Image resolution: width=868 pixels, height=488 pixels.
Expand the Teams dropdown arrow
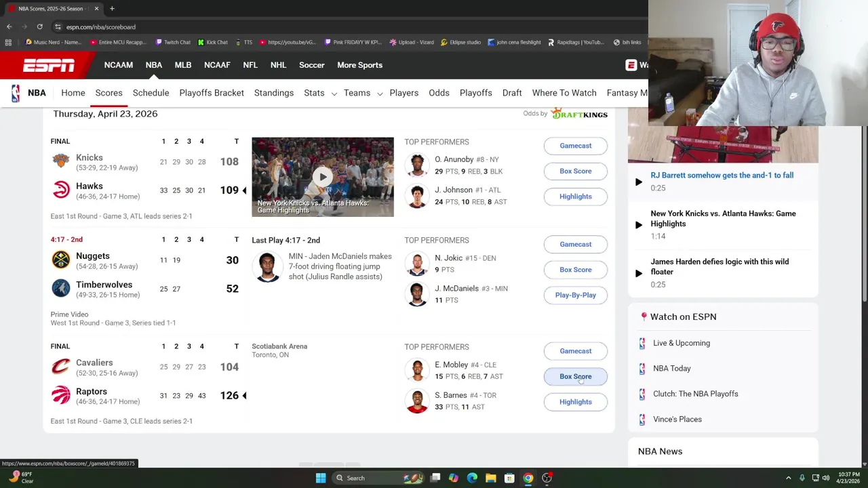click(x=380, y=94)
